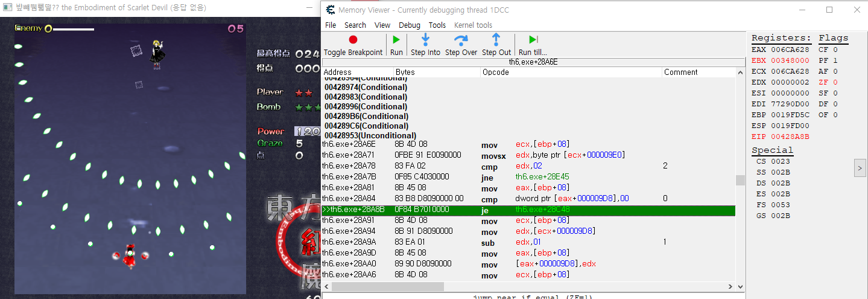Select the sub edx,01 instruction row
Screen dimensions: 868x299
click(528, 242)
